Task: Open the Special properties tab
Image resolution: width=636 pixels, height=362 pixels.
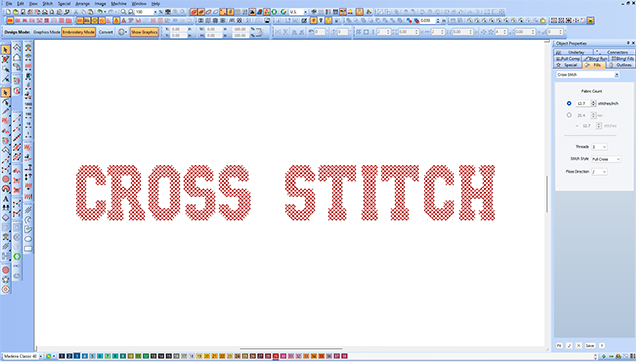Action: 567,65
